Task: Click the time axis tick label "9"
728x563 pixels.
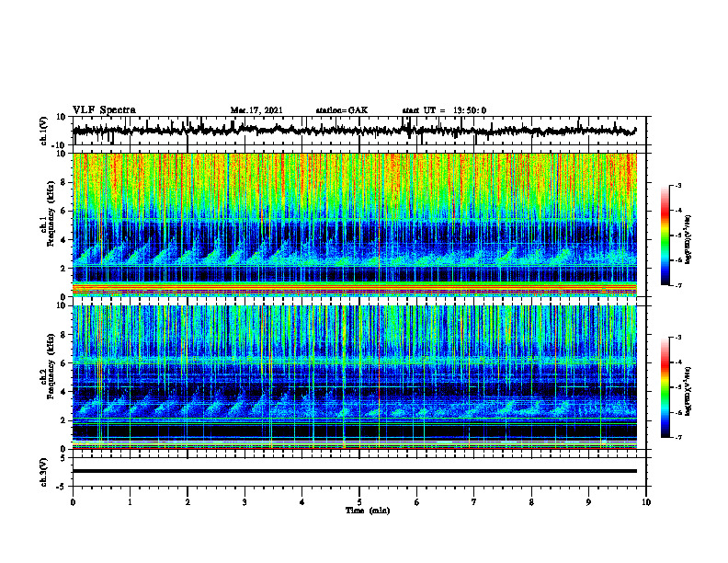Action: point(588,502)
